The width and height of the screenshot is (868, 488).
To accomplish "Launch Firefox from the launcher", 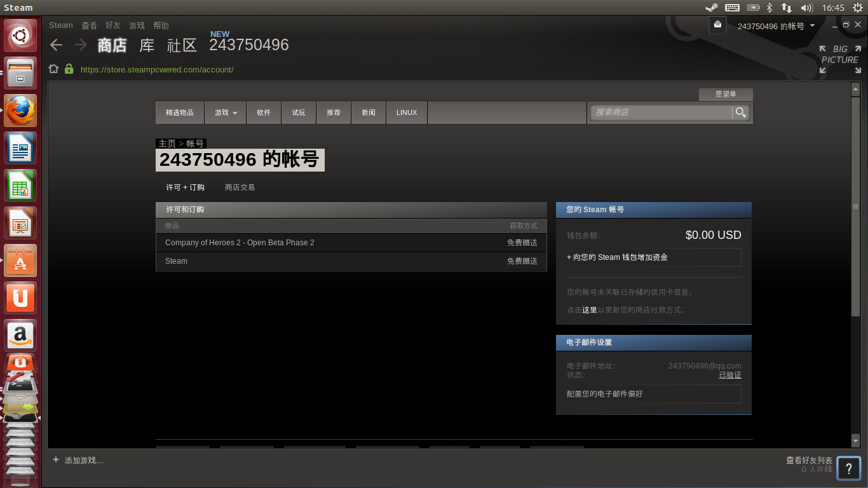I will 20,111.
